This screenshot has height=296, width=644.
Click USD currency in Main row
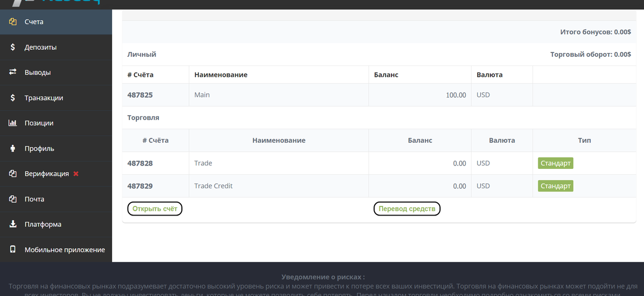[483, 95]
